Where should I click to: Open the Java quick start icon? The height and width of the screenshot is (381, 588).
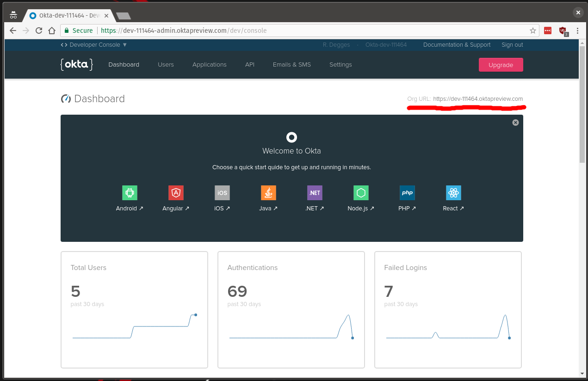(x=268, y=192)
